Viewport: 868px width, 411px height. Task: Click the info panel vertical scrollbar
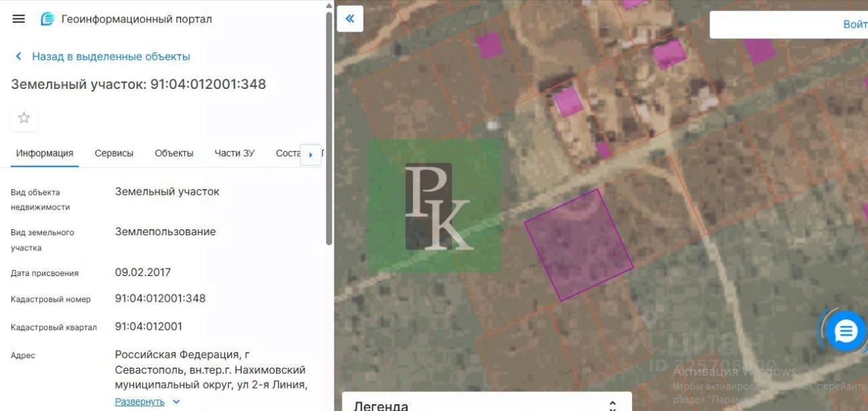coord(330,129)
